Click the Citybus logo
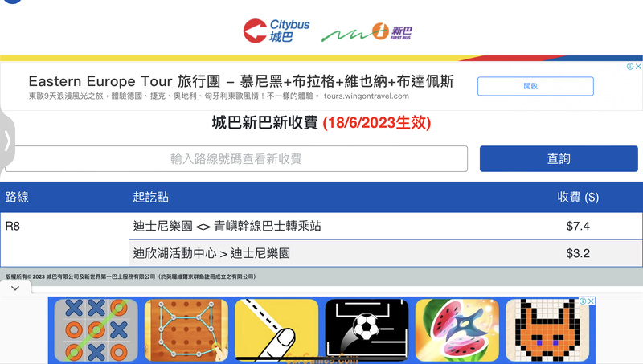This screenshot has width=643, height=364. 276,31
